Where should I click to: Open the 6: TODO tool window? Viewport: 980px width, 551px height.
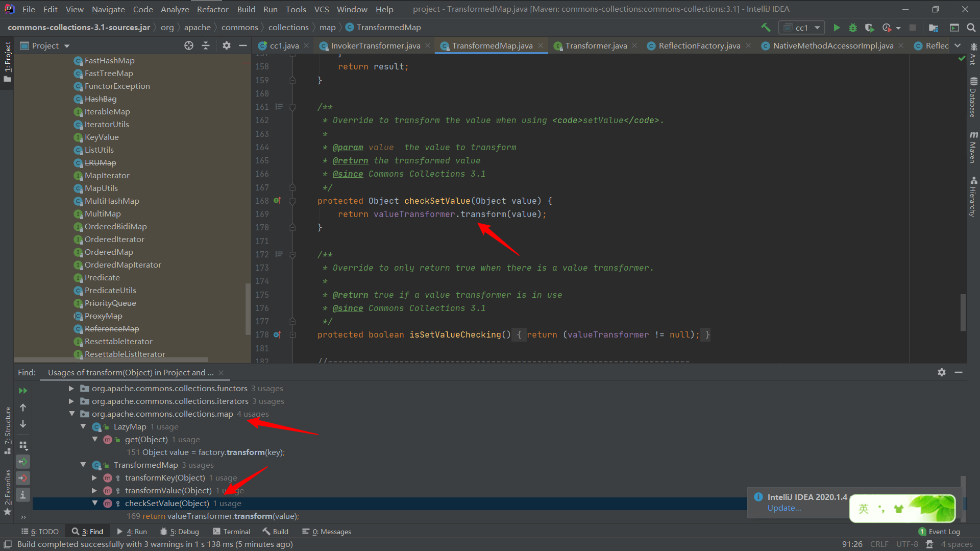click(x=40, y=532)
